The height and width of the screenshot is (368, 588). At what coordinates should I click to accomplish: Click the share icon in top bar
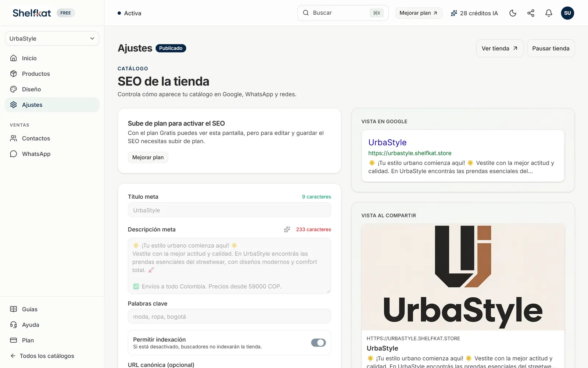pyautogui.click(x=531, y=13)
